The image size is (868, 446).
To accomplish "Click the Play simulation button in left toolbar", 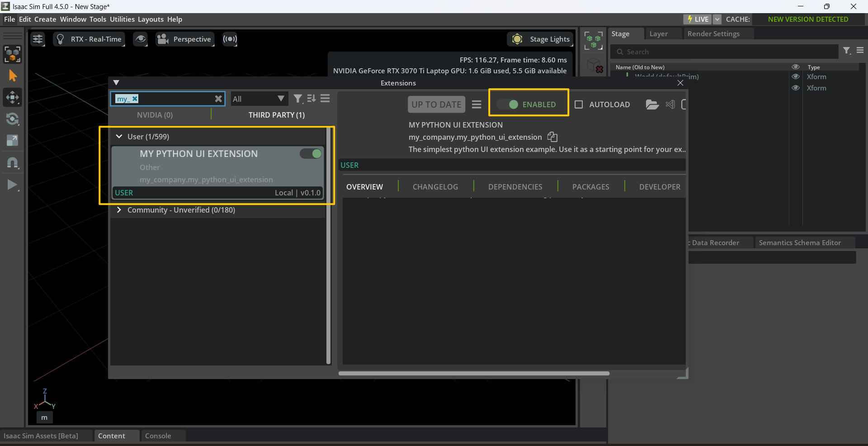I will (12, 185).
